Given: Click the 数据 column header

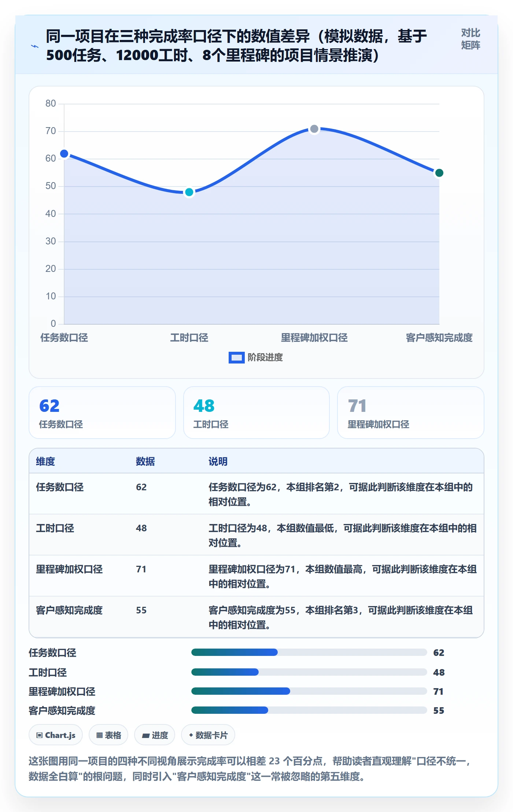Looking at the screenshot, I should click(x=145, y=461).
